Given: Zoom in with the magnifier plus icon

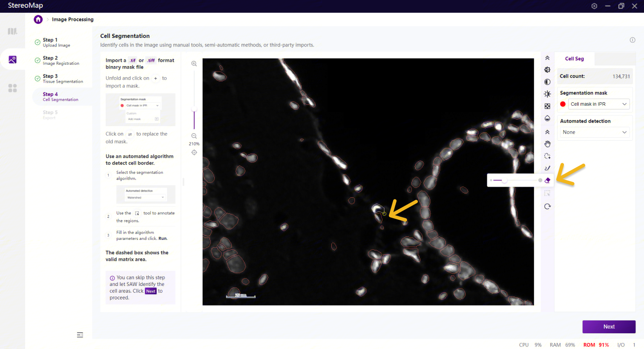Looking at the screenshot, I should pyautogui.click(x=194, y=64).
